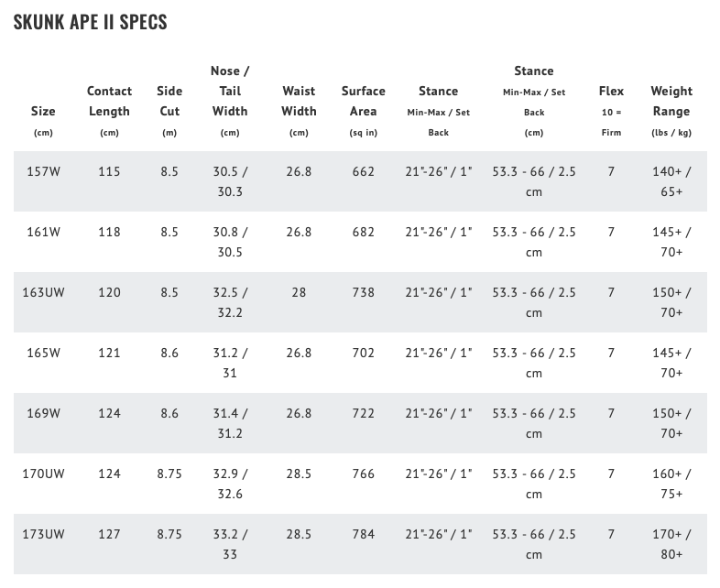Select the Side Cut column header

click(169, 101)
